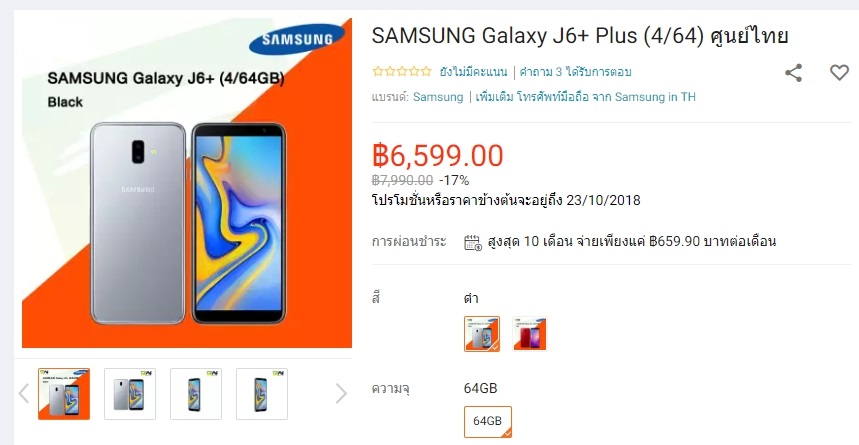Add product to wishlist with heart icon
Image resolution: width=859 pixels, height=445 pixels.
click(x=839, y=72)
